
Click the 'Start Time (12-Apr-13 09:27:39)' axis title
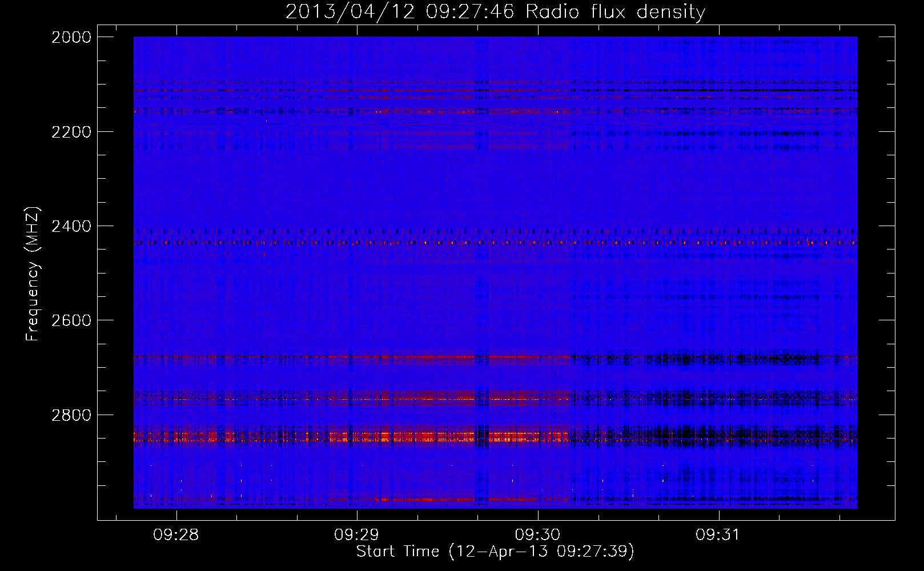coord(495,552)
